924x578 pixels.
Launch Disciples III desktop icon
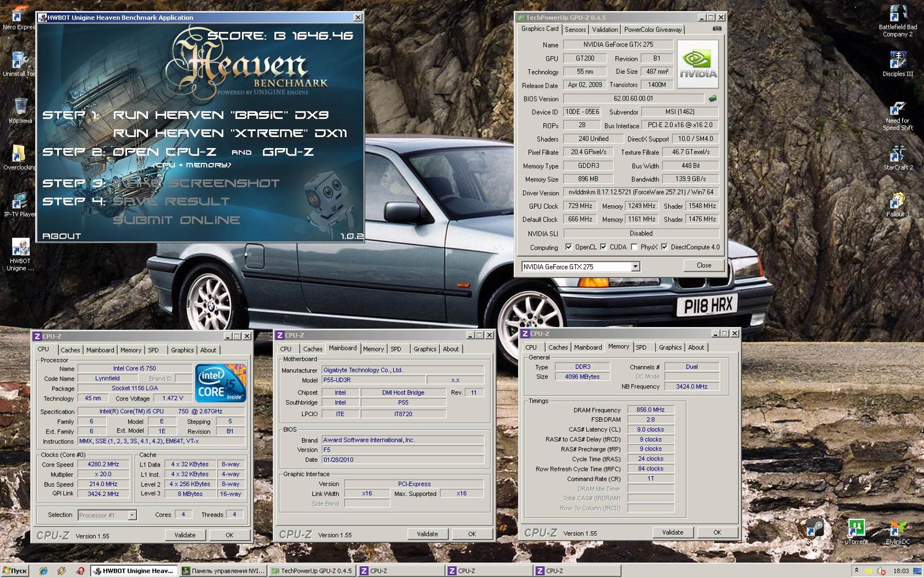(897, 64)
